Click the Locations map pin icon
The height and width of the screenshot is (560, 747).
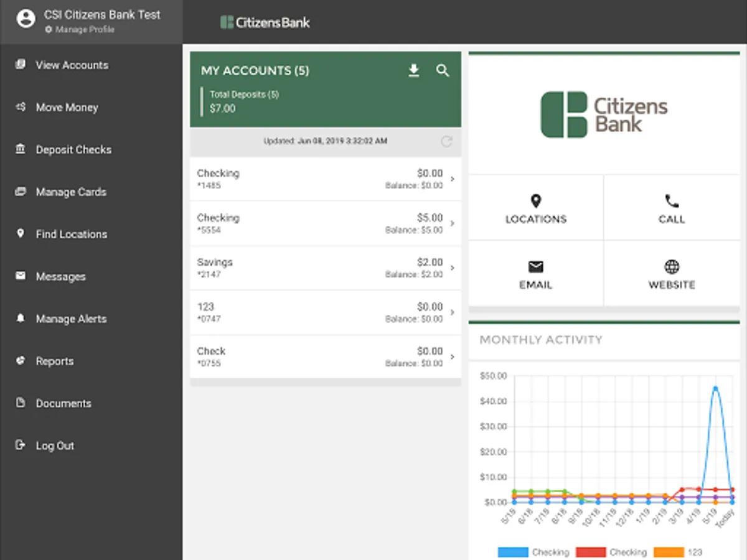click(536, 201)
